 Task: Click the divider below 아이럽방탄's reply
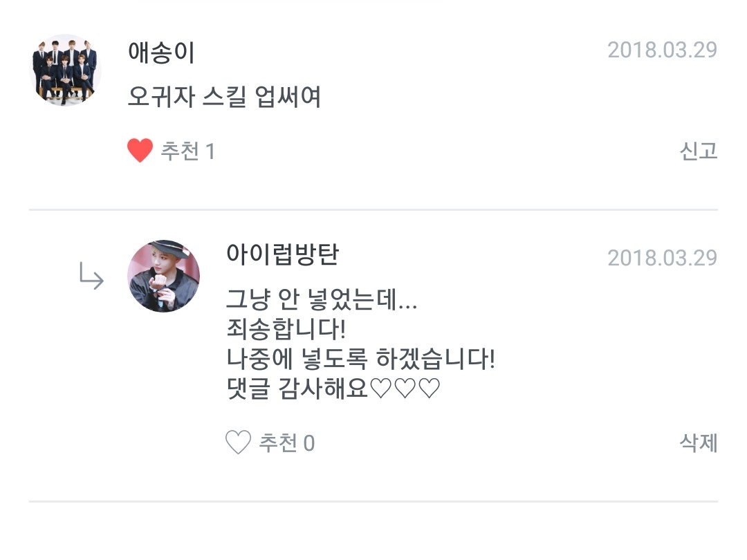373,501
